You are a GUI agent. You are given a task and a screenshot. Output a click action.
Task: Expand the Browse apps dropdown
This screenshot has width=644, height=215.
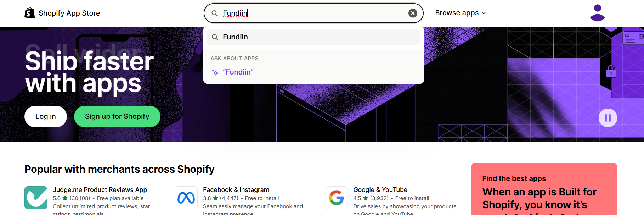pyautogui.click(x=460, y=13)
